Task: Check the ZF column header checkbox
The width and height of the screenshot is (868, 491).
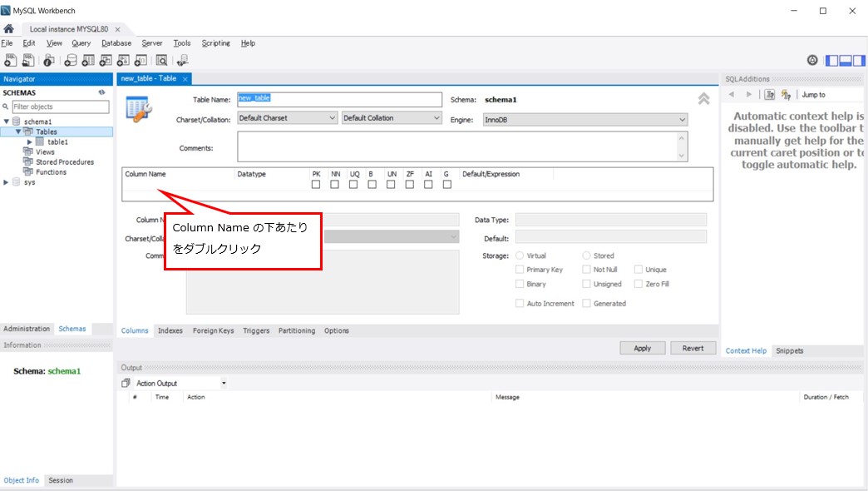Action: [x=410, y=185]
